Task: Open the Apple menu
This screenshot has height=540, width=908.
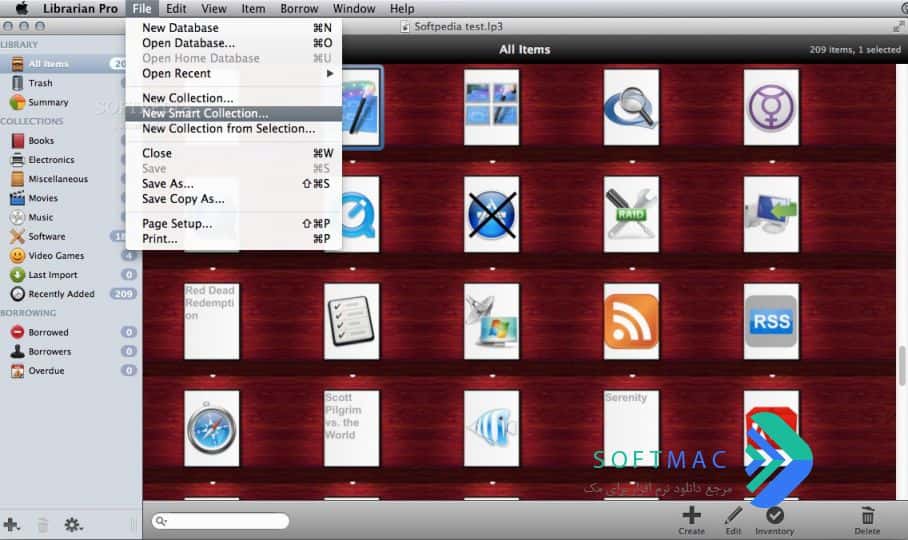Action: 21,9
